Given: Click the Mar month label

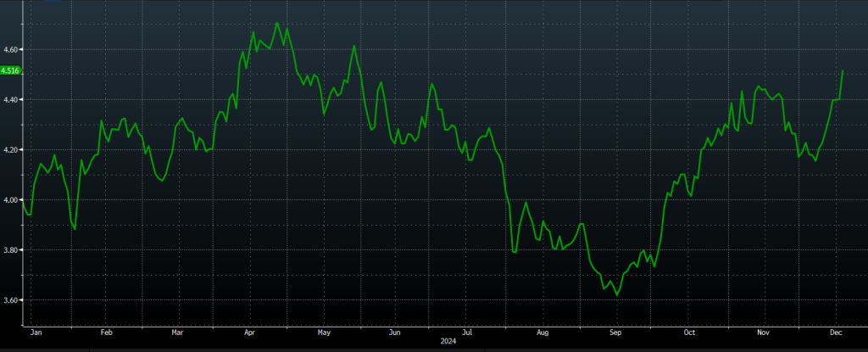Looking at the screenshot, I should (178, 332).
